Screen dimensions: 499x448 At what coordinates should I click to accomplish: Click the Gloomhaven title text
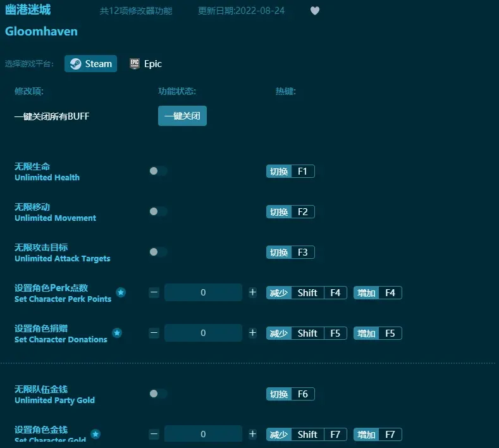41,32
